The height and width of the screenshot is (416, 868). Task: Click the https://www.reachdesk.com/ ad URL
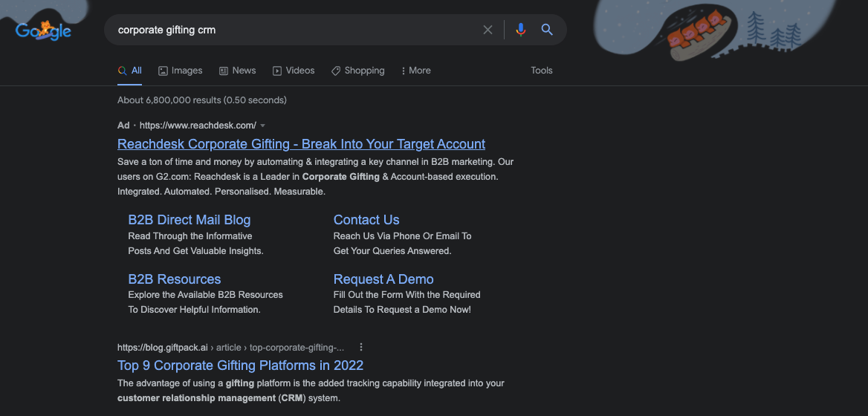[198, 126]
